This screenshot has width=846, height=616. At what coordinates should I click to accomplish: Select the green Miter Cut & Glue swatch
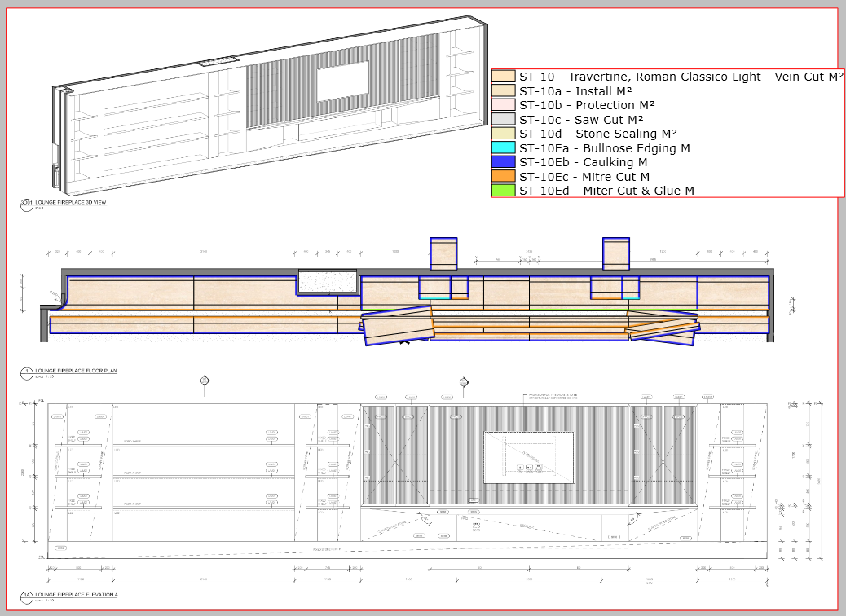(504, 191)
